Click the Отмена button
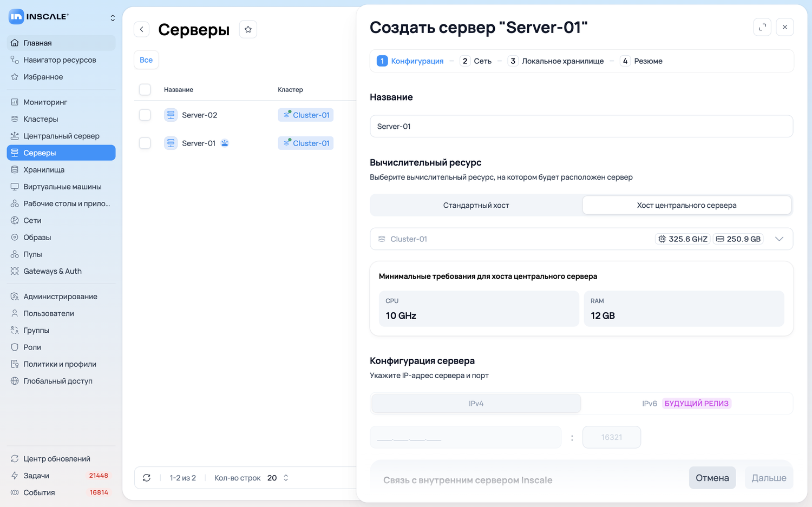 pyautogui.click(x=712, y=478)
